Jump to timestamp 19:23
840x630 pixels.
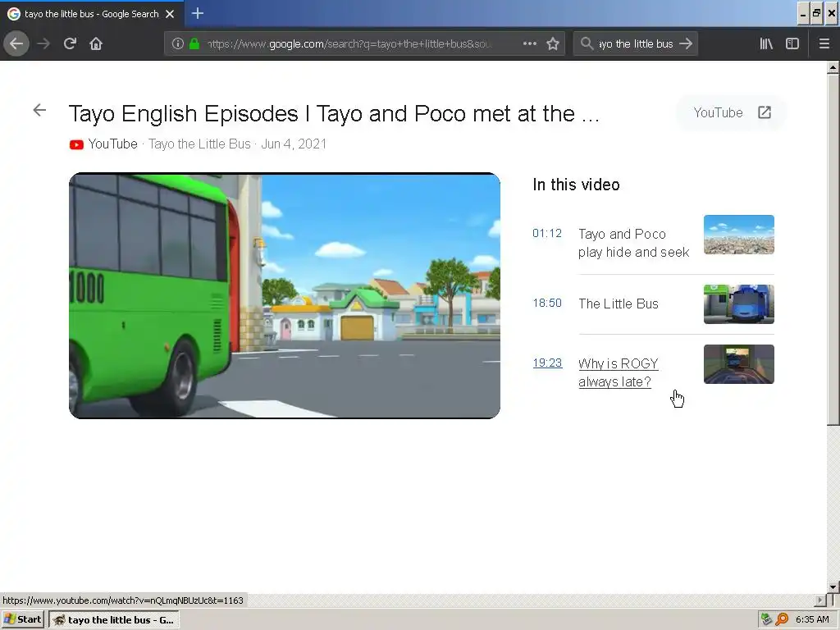[547, 363]
